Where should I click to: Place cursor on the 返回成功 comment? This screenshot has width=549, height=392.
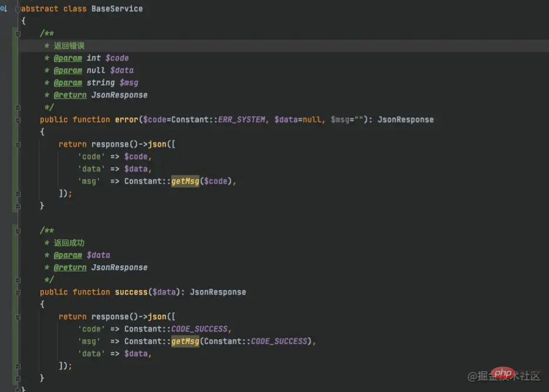point(69,243)
